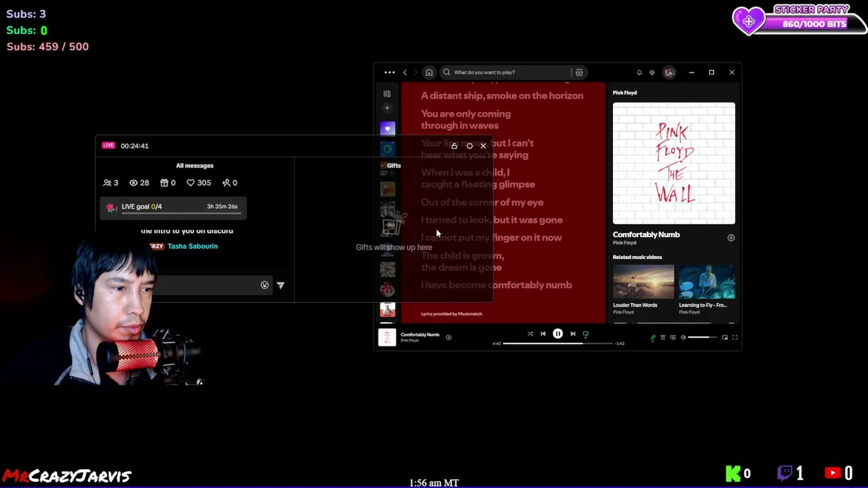
Task: Go back in Spotify navigation
Action: pos(405,73)
